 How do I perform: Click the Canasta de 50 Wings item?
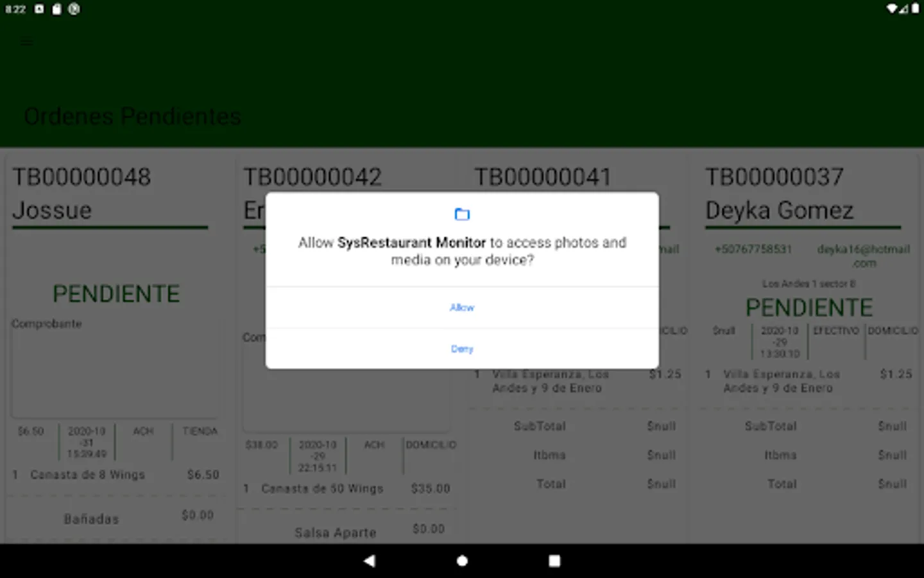322,489
